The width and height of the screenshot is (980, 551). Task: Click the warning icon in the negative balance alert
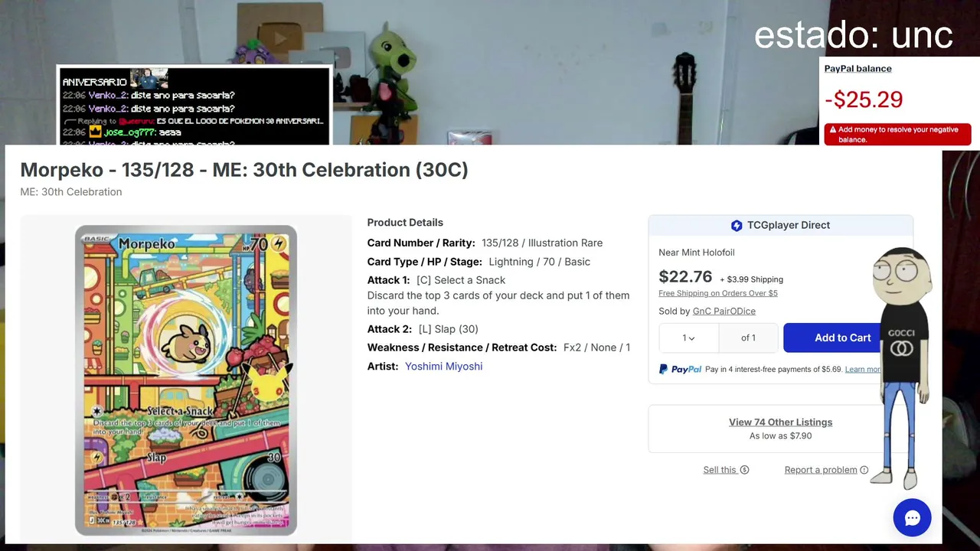coord(832,130)
